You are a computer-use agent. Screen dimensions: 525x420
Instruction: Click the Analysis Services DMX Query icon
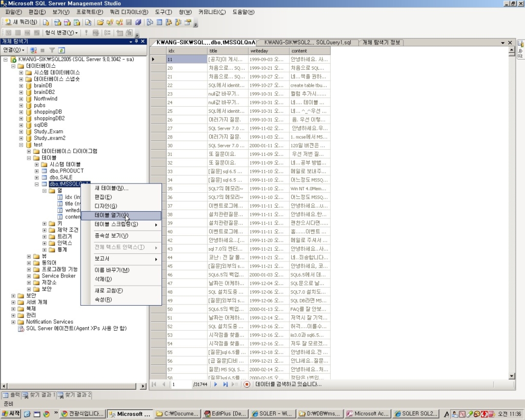pos(67,23)
